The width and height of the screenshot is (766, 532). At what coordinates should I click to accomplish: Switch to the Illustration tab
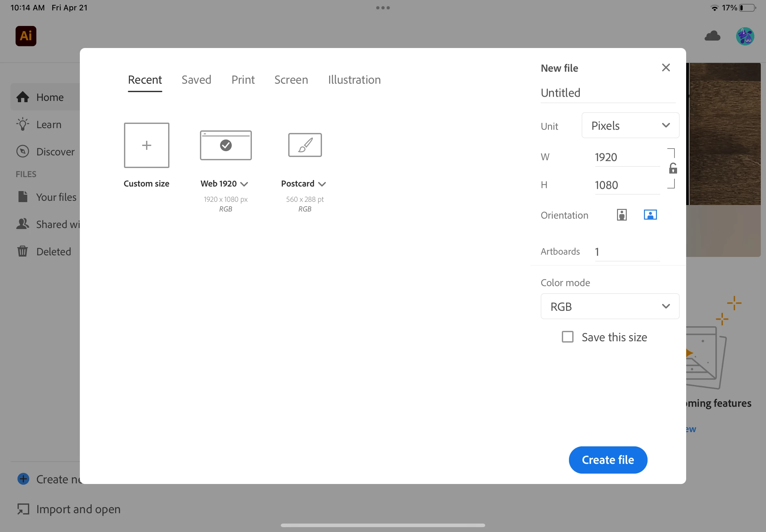pos(354,80)
